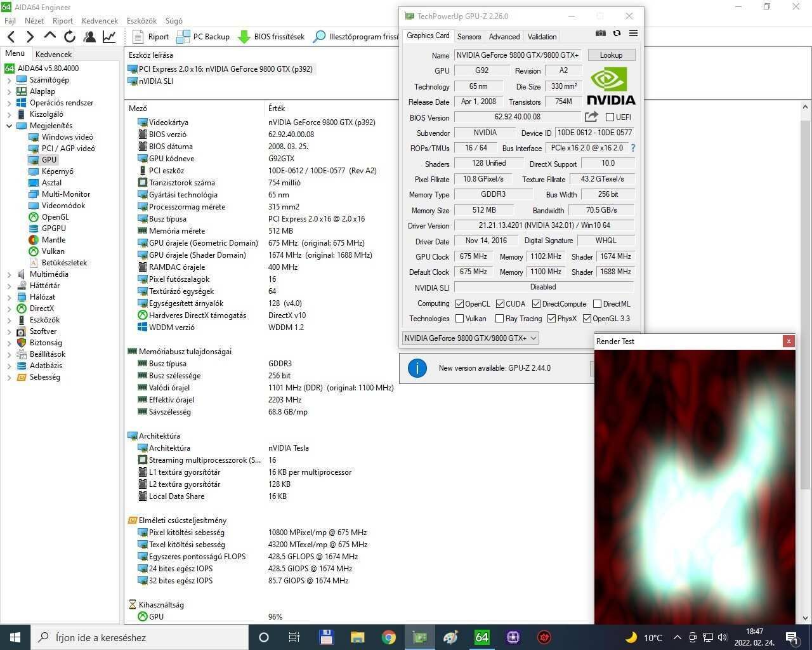Select nVIDIA SLI device entry

point(150,81)
